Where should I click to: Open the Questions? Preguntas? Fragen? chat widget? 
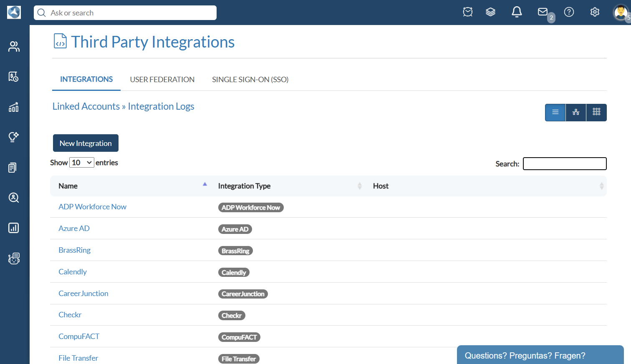(x=540, y=355)
